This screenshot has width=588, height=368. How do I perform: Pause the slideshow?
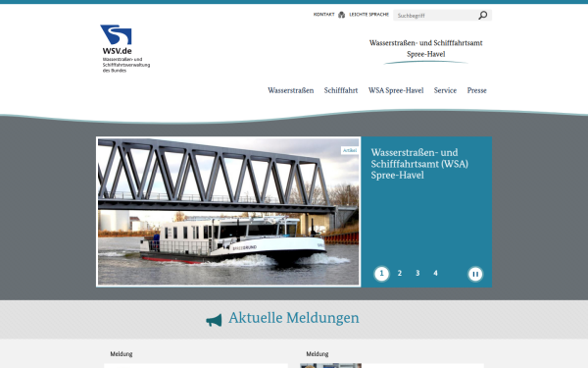pos(475,274)
